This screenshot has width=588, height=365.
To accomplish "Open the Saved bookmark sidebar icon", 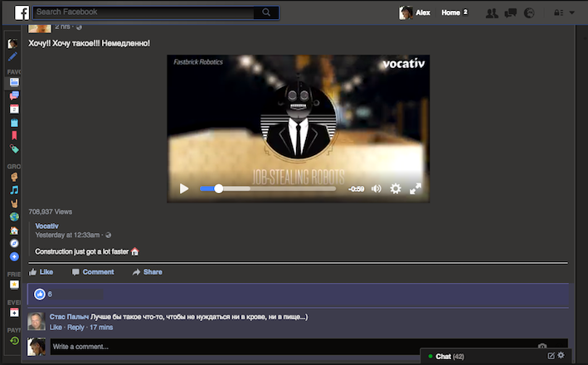I will (14, 135).
